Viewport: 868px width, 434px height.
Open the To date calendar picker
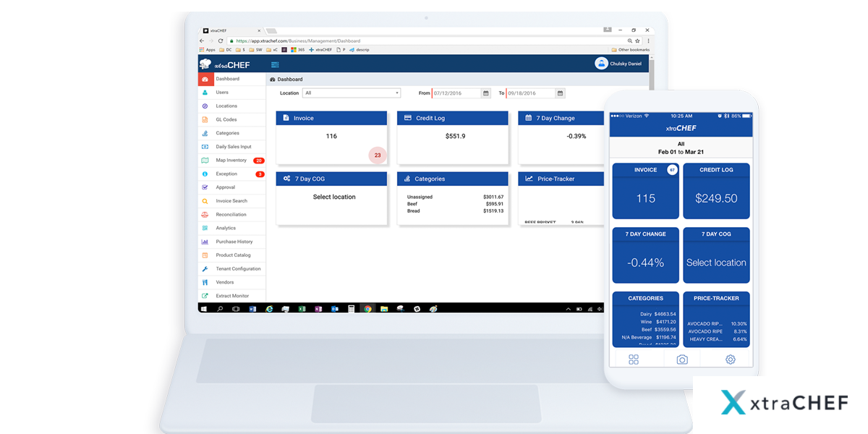click(559, 93)
